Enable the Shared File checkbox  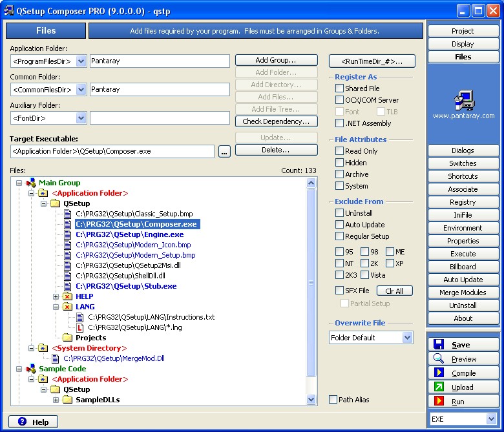click(x=339, y=88)
